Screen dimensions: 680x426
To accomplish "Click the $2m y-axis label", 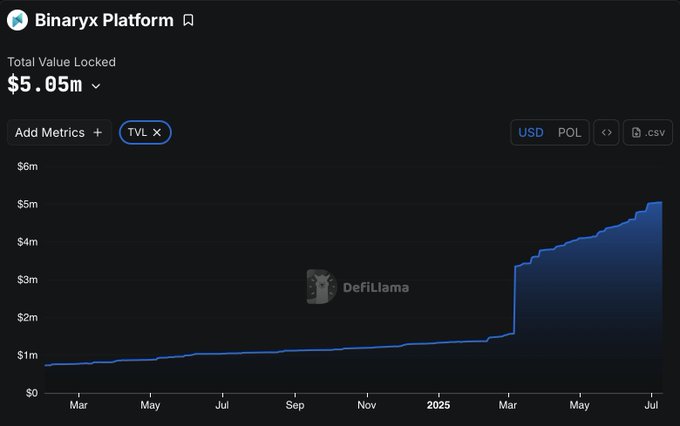I will 27,318.
